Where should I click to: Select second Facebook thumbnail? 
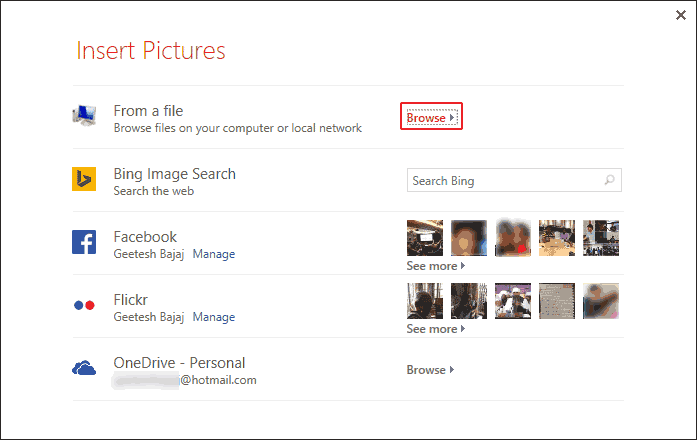pyautogui.click(x=469, y=238)
